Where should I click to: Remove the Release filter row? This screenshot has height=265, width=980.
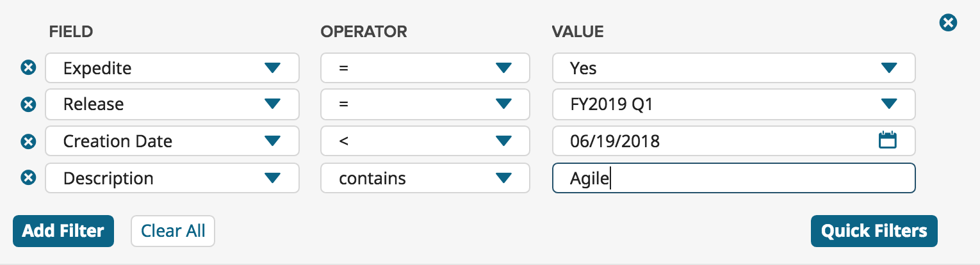(28, 104)
